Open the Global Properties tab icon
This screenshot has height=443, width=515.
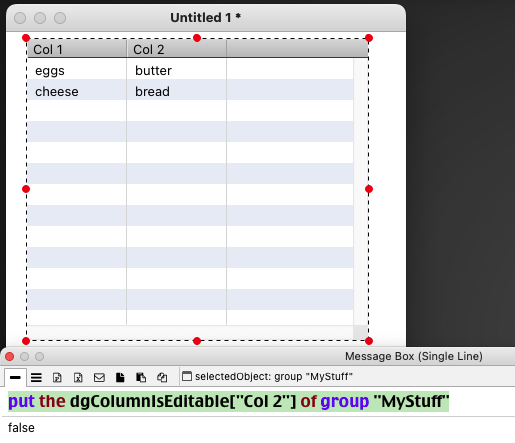(57, 377)
